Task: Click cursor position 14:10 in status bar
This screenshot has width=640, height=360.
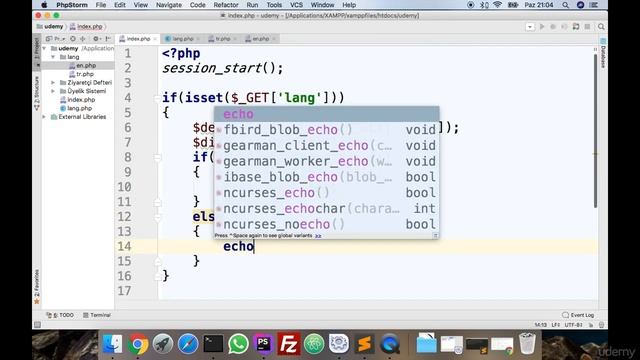Action: tap(540, 325)
